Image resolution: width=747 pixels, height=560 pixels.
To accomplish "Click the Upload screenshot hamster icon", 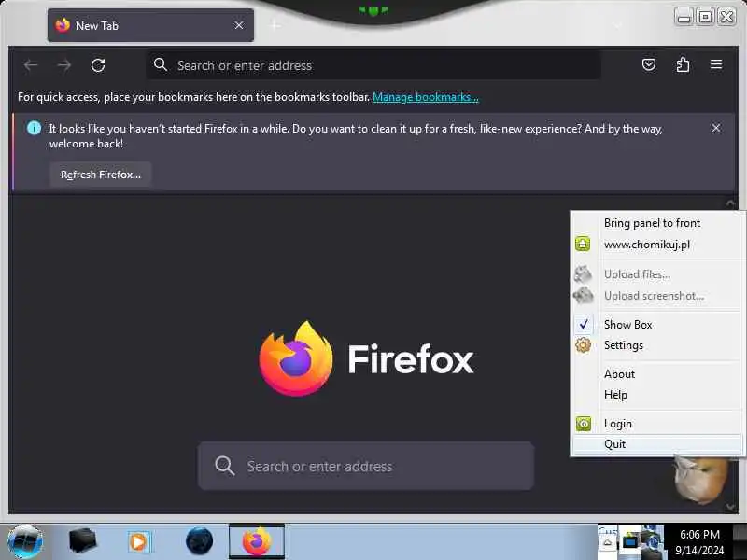I will (x=583, y=295).
